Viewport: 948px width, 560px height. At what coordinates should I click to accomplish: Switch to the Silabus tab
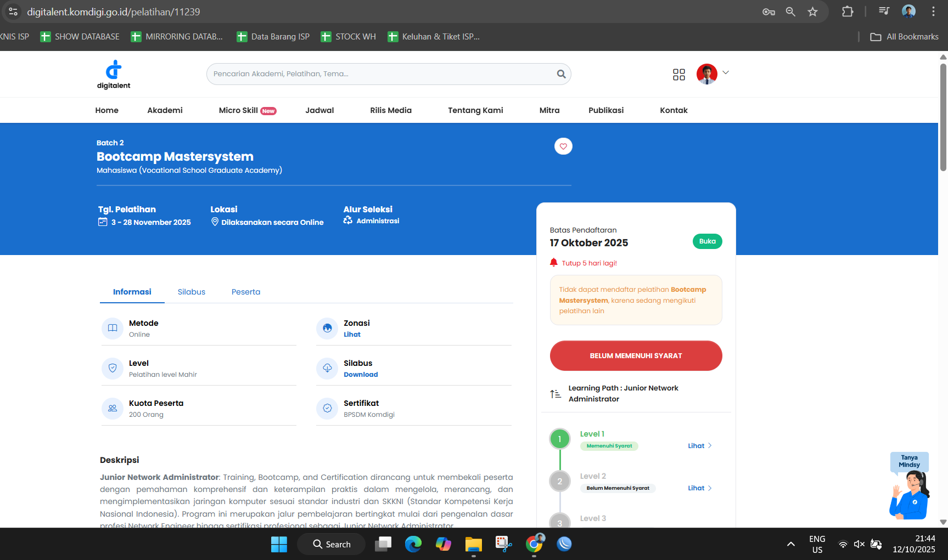[192, 292]
